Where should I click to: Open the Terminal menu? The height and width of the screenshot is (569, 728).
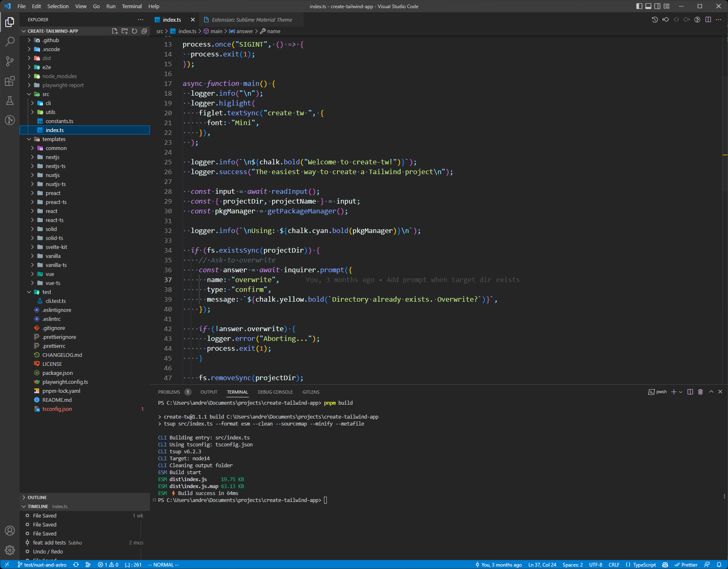(x=132, y=6)
